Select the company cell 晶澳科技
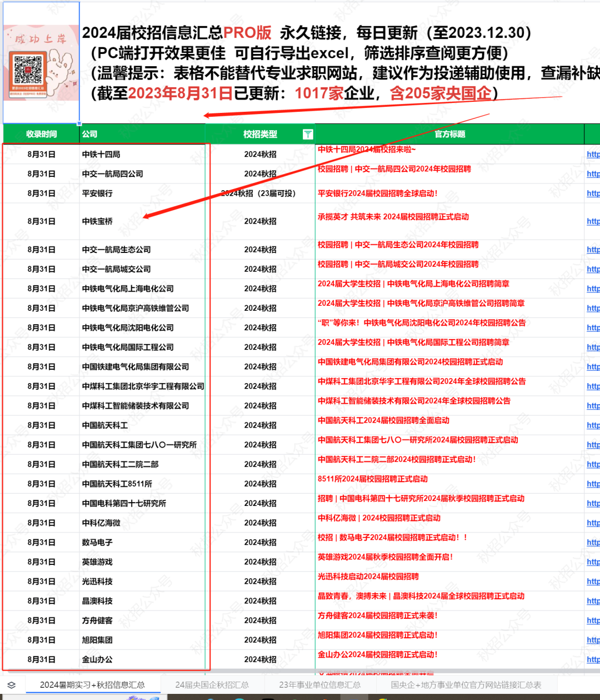Image resolution: width=600 pixels, height=700 pixels. 142,601
